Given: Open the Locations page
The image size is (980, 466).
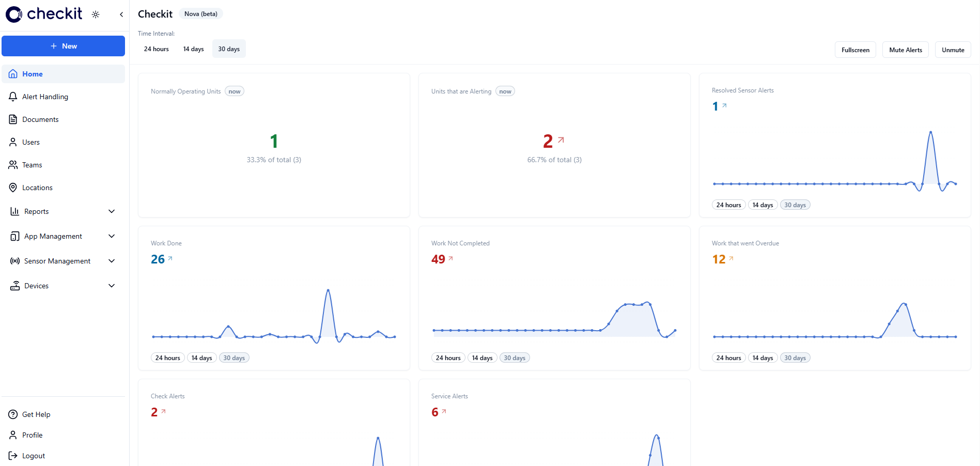Looking at the screenshot, I should [63, 188].
